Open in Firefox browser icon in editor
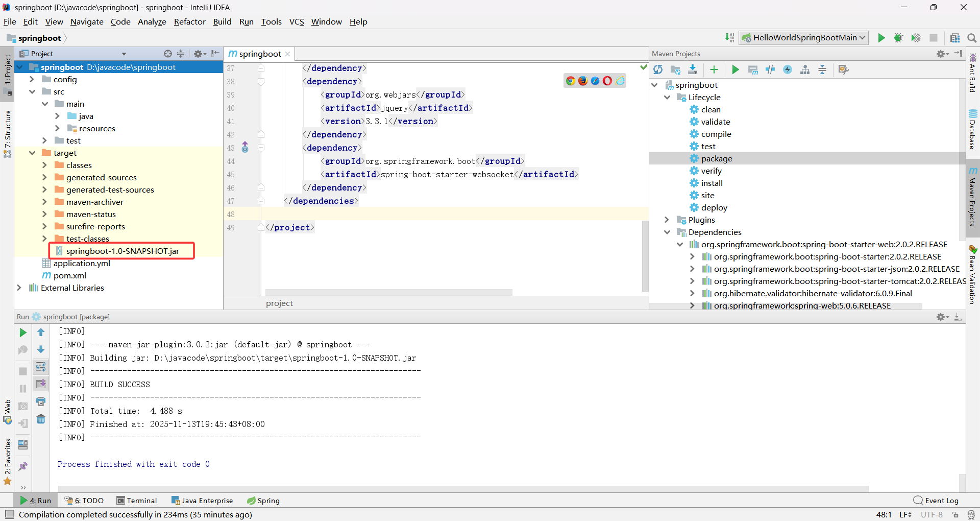Screen dimensions: 980x521 point(583,81)
